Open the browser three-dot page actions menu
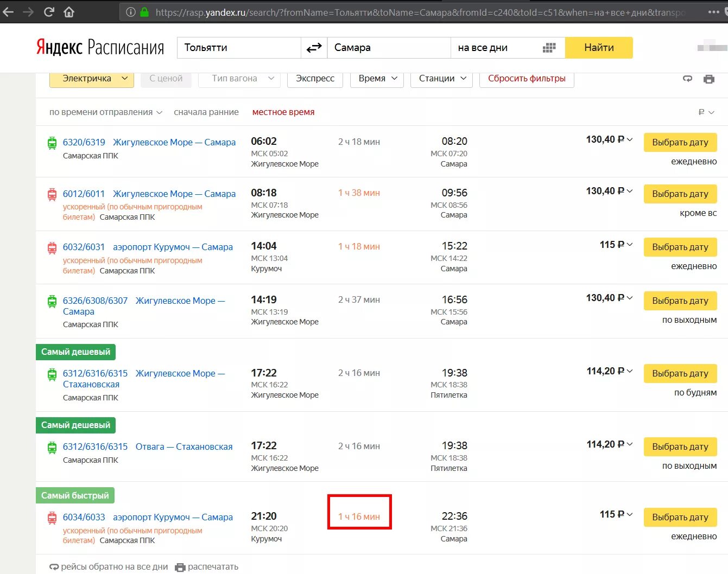 tap(714, 12)
